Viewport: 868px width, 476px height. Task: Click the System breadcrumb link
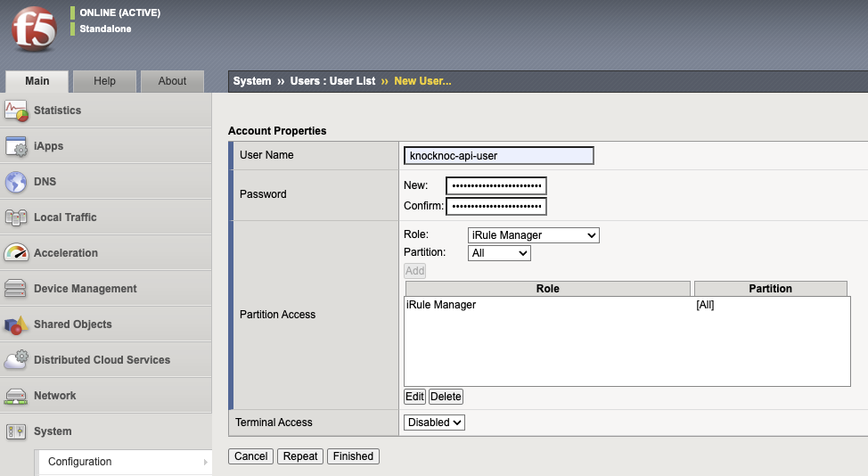coord(252,81)
